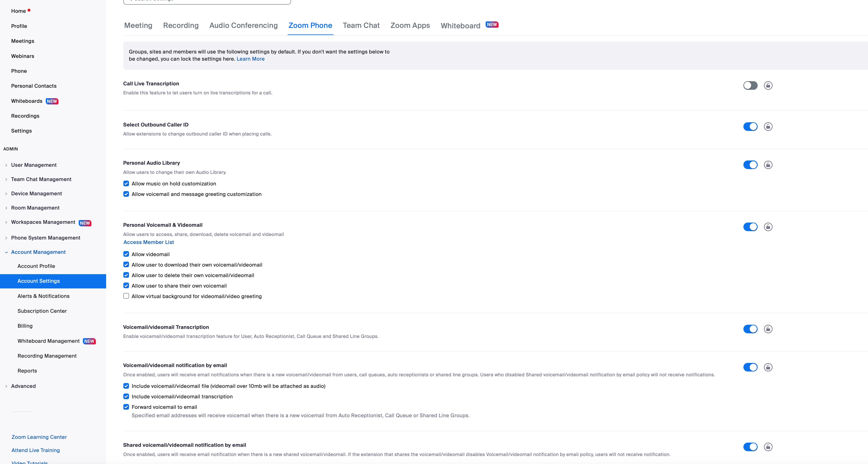Lock the Select Outbound Caller ID setting

[x=768, y=127]
